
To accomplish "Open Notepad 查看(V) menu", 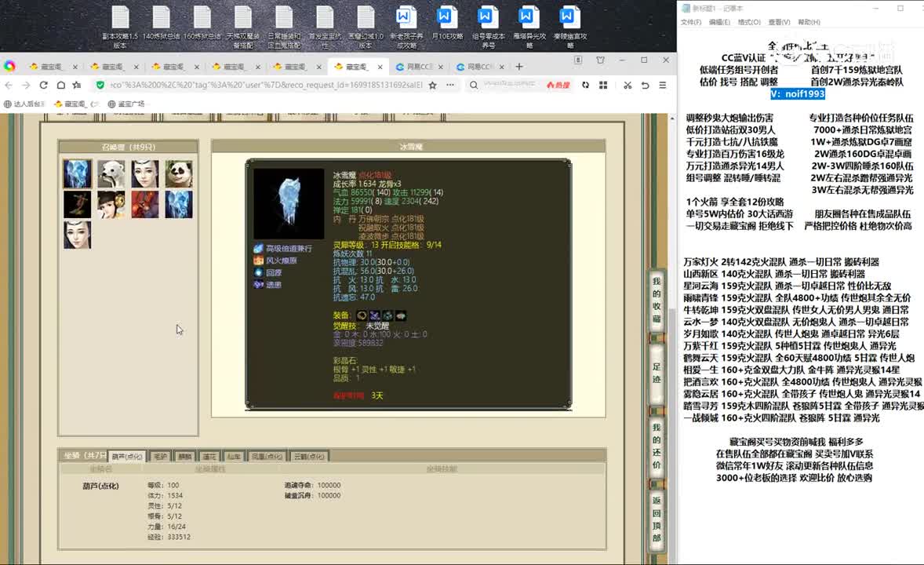I will 779,22.
